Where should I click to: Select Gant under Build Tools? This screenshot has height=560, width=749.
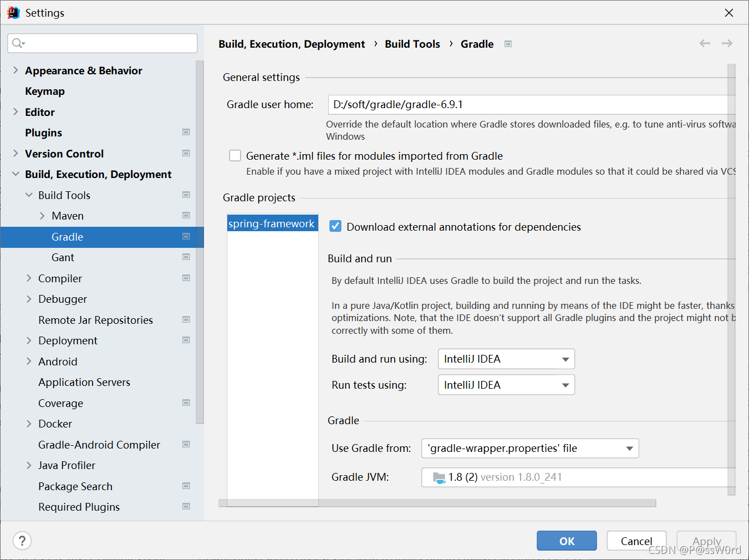coord(63,257)
